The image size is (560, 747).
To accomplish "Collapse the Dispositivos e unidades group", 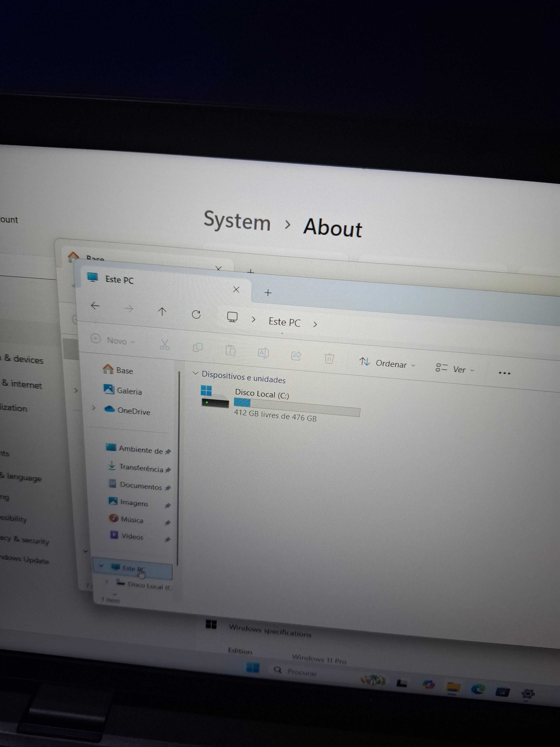I will [195, 373].
